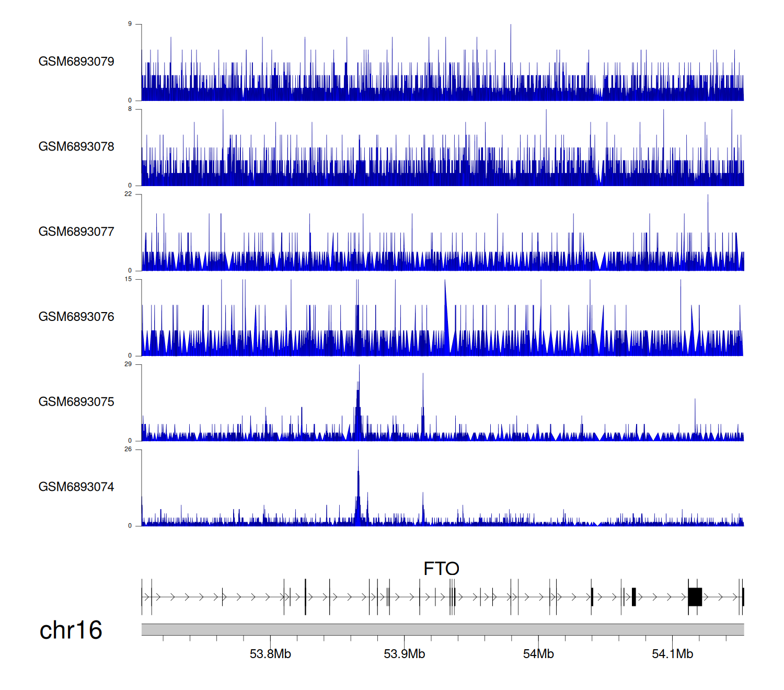784x690 pixels.
Task: Click the y-axis maximum value 26
Action: (128, 450)
